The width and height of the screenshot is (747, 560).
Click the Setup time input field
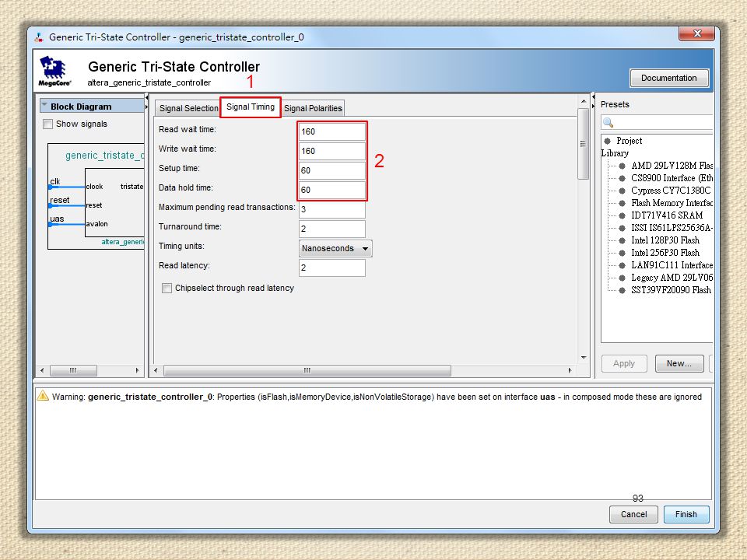pos(332,170)
